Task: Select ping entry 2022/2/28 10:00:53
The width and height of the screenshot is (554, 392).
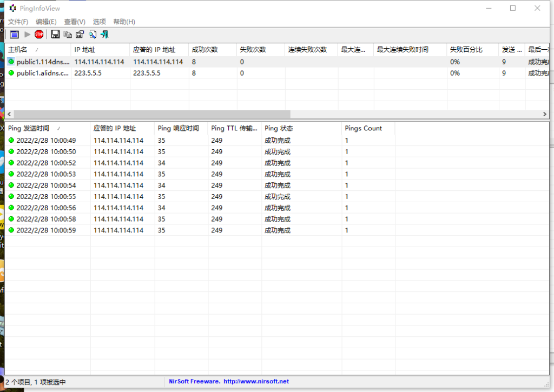Action: [x=200, y=174]
